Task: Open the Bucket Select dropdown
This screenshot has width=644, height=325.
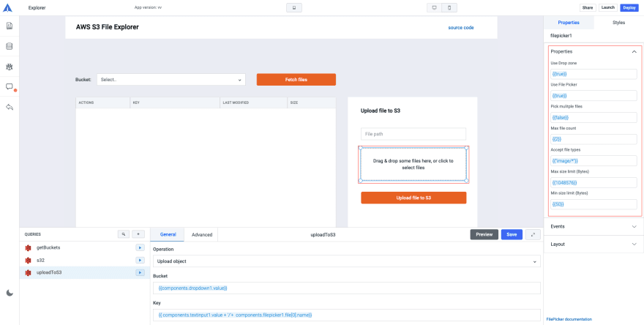Action: click(x=171, y=80)
